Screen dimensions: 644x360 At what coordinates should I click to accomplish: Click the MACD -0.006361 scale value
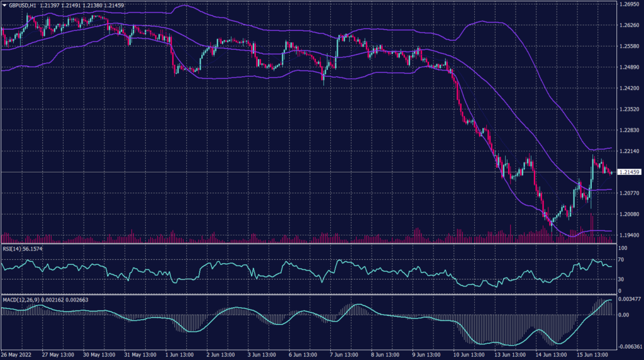coord(630,346)
